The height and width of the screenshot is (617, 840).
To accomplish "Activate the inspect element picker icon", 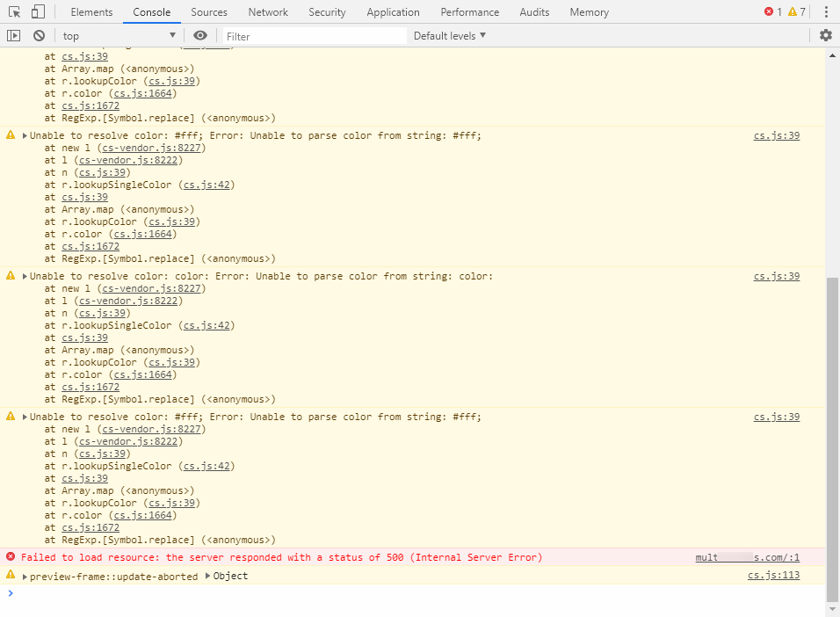I will (x=14, y=11).
